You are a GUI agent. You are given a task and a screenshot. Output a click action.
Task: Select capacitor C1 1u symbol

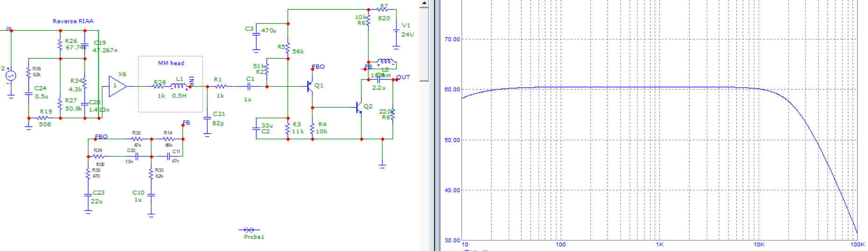point(249,86)
